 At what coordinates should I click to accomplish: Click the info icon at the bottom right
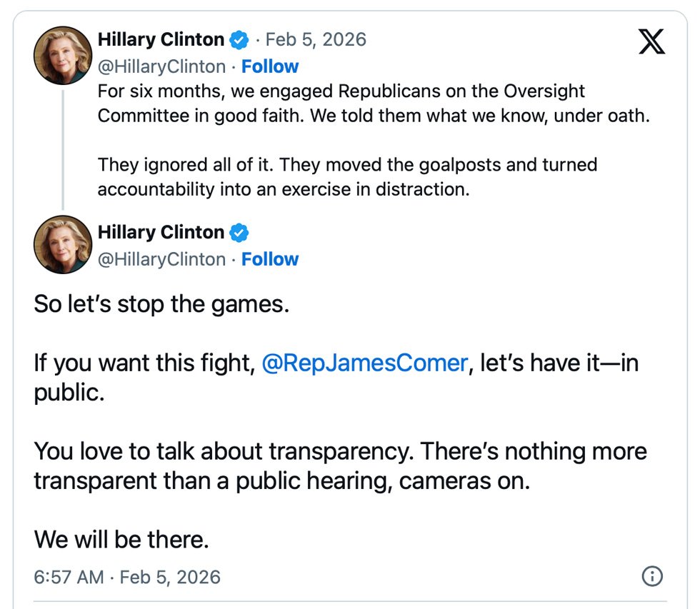point(652,576)
